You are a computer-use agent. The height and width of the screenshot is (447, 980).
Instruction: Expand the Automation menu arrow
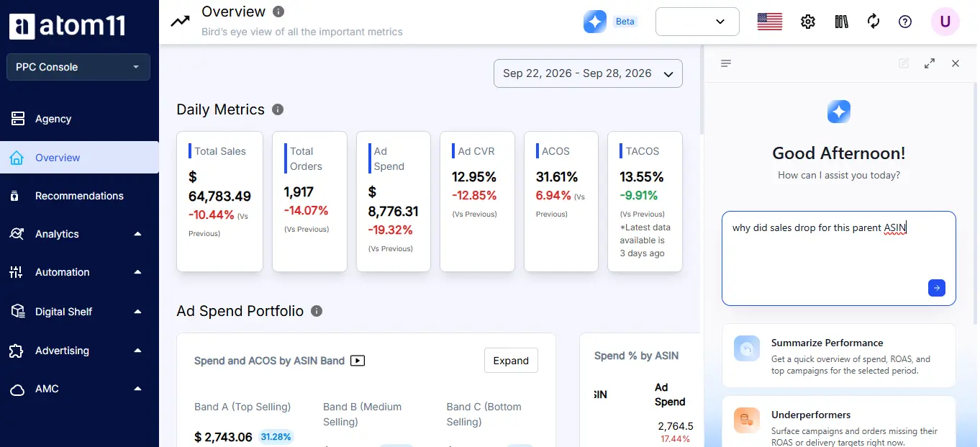(x=137, y=272)
